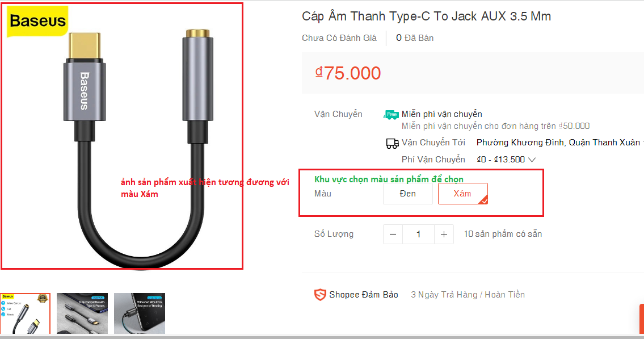Screen dimensions: 644x339
Task: Select the first thumbnail with Baseus adapter
Action: click(25, 313)
